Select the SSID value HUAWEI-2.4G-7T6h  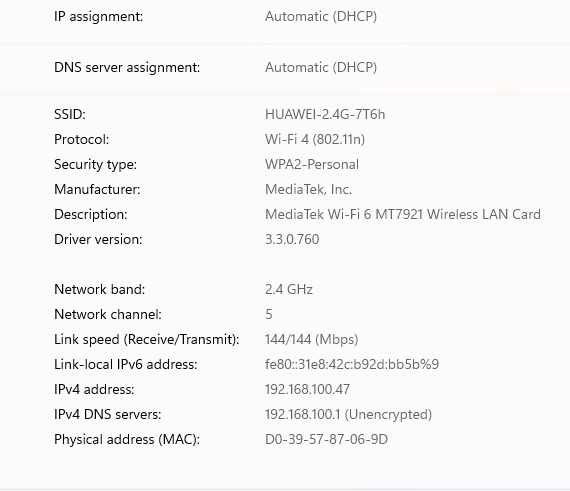point(325,114)
